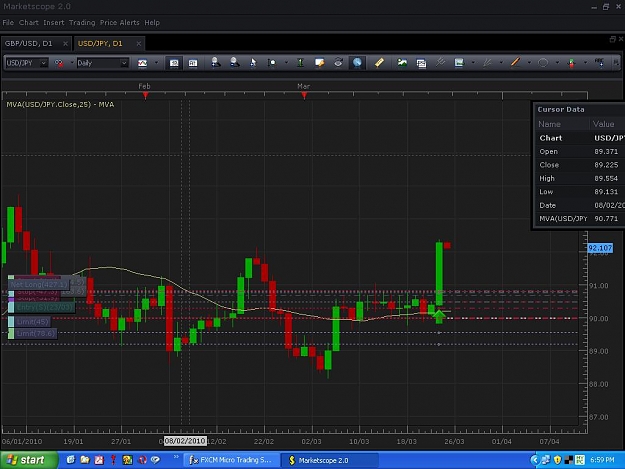This screenshot has width=625, height=469.
Task: Switch to the USD/JPY, D1 tab
Action: coord(100,43)
